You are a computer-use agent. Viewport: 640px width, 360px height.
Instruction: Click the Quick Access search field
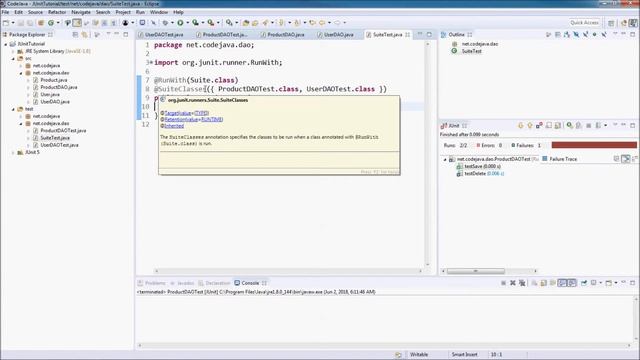585,23
